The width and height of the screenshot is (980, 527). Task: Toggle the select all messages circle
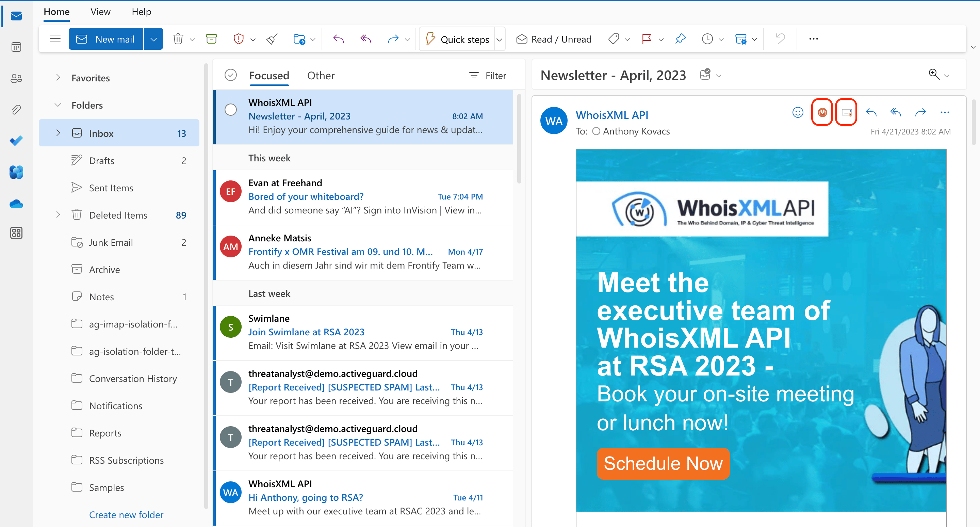tap(231, 75)
